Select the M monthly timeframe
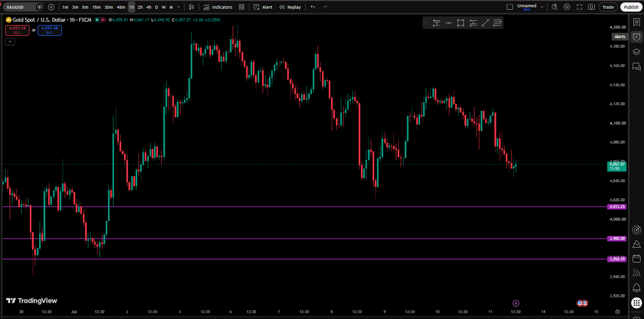644x319 pixels. coord(171,7)
